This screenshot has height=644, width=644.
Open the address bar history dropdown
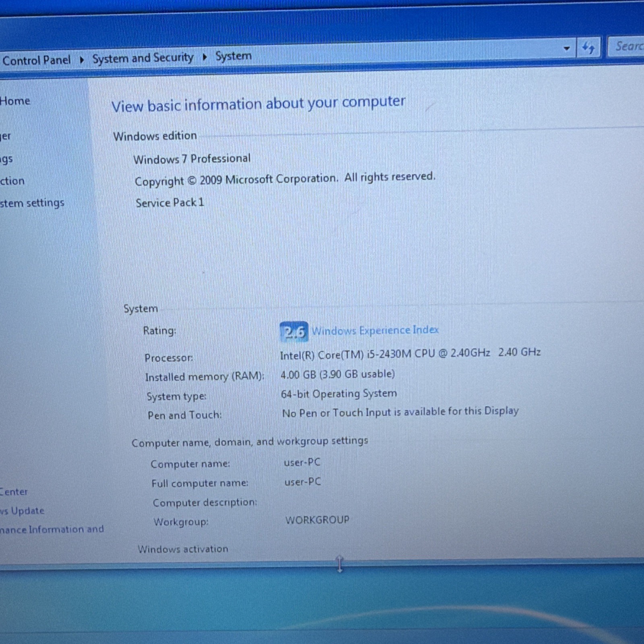(567, 48)
